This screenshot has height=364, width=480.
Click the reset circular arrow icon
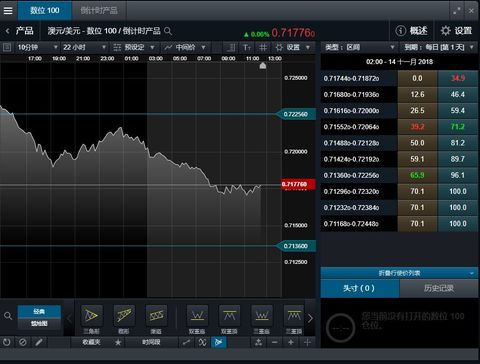click(x=7, y=342)
